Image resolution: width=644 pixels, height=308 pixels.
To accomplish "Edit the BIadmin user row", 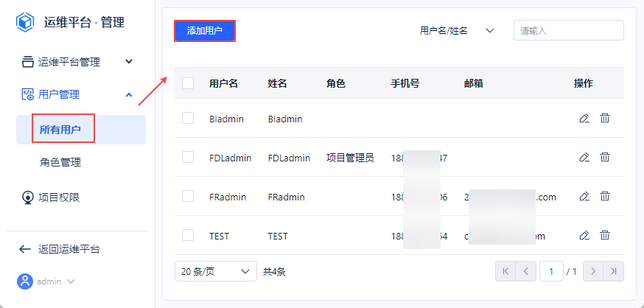I will click(x=584, y=118).
